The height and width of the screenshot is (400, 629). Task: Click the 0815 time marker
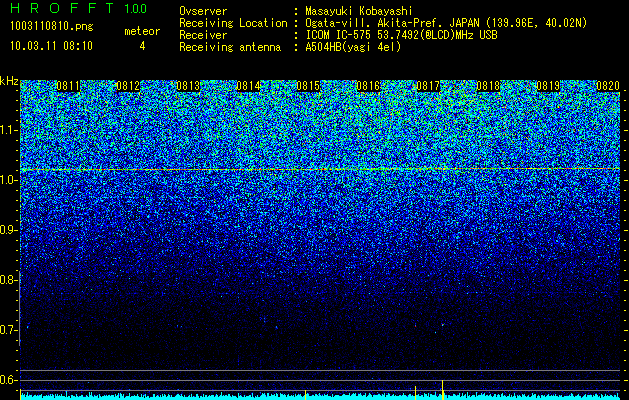pyautogui.click(x=308, y=86)
